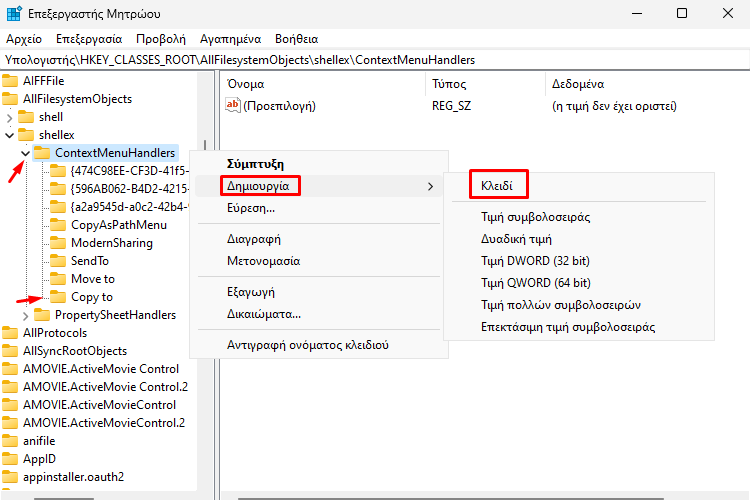Click the CopyAsPathMenu folder icon
The image size is (750, 500).
tap(58, 225)
